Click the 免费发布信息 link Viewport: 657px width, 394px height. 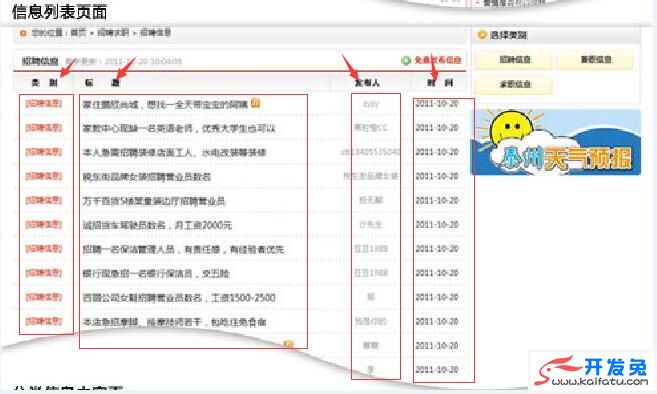click(x=437, y=60)
